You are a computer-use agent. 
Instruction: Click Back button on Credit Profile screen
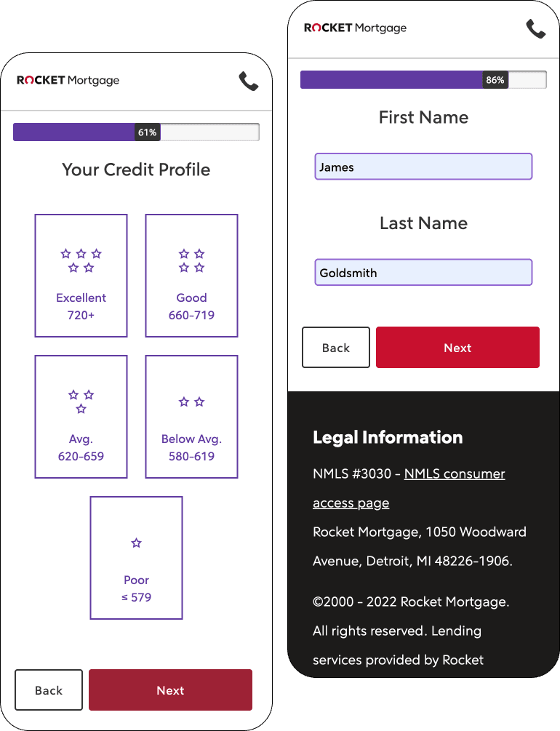[x=49, y=690]
